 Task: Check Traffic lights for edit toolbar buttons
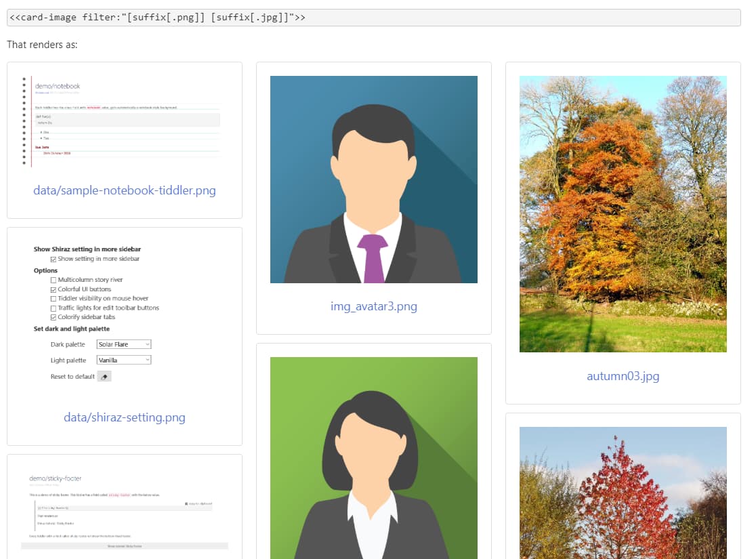click(x=54, y=308)
